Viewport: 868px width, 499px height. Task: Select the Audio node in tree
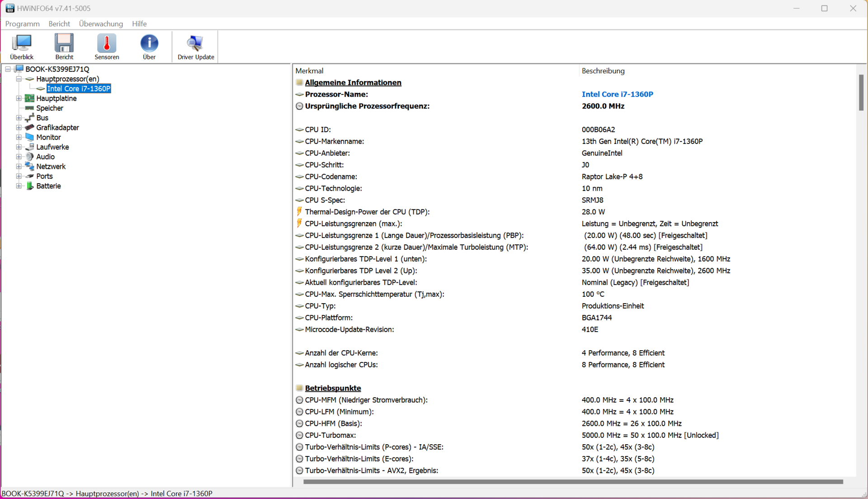coord(45,157)
